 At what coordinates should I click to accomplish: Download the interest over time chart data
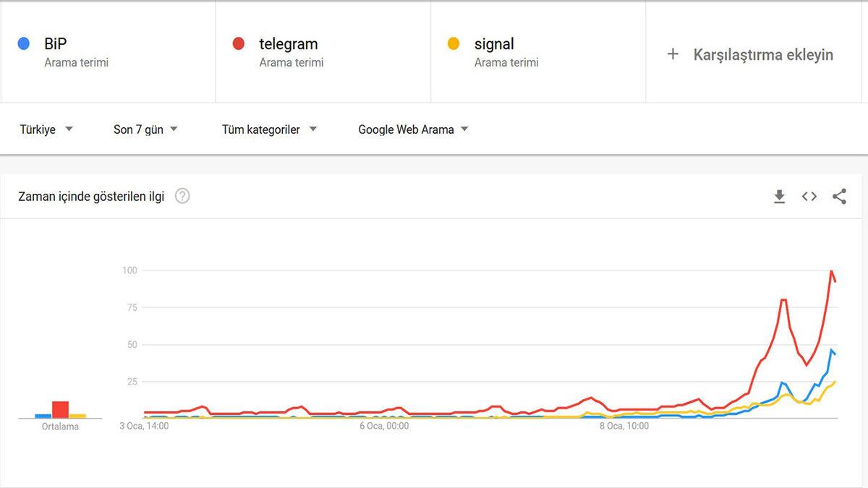point(779,197)
